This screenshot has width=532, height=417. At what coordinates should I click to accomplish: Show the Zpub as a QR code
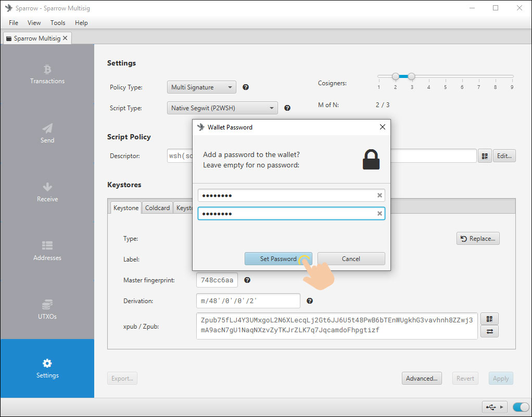pyautogui.click(x=489, y=318)
